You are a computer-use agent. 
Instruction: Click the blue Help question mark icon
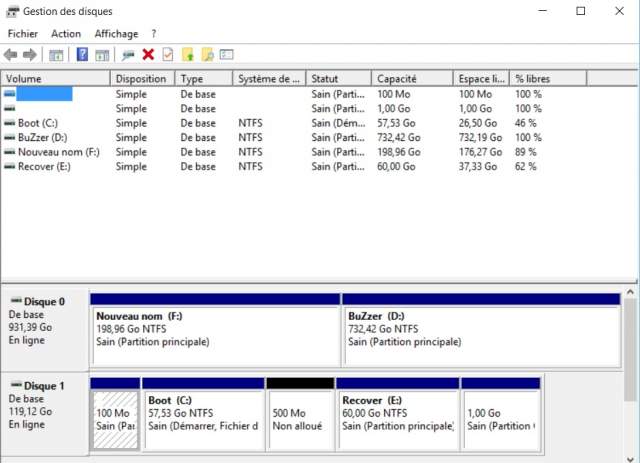[x=82, y=54]
